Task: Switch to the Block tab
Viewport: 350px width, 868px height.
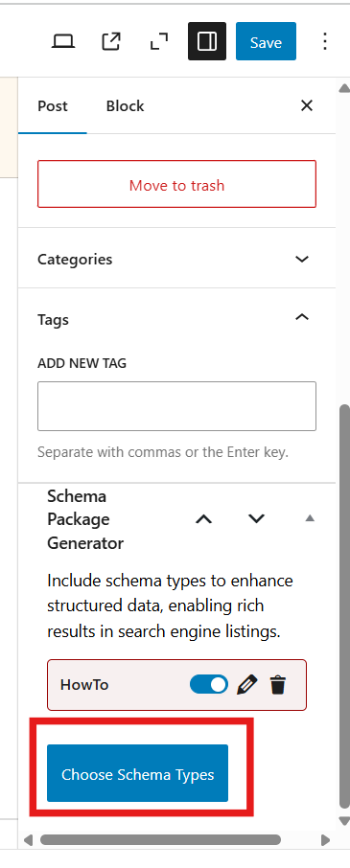Action: click(126, 105)
